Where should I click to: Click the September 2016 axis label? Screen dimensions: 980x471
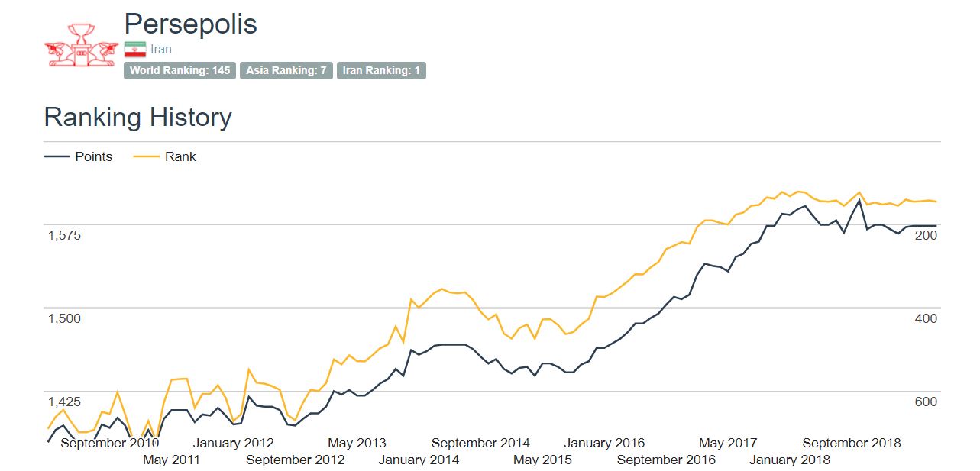pos(666,460)
